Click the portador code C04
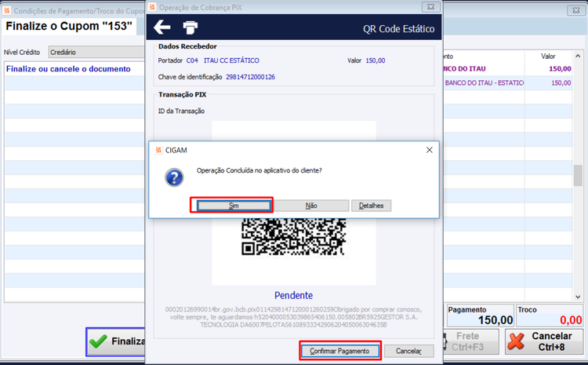Viewport: 588px width, 365px height. (192, 60)
